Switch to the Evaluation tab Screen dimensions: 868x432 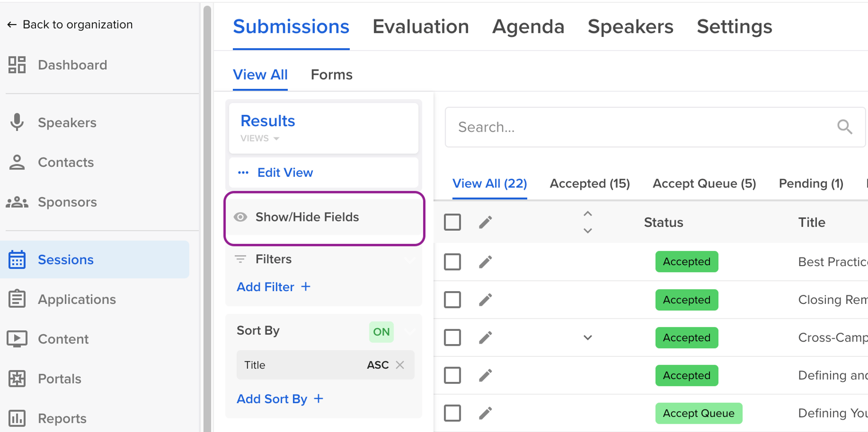point(420,27)
